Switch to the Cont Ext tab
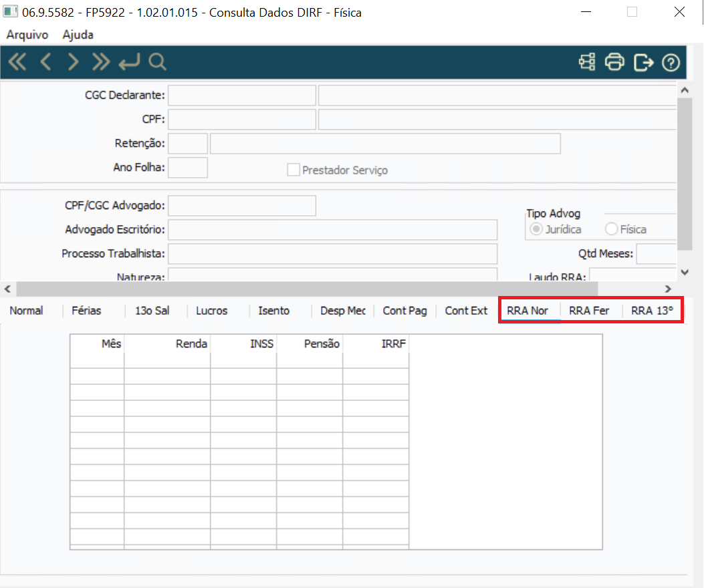This screenshot has width=704, height=588. coord(466,311)
